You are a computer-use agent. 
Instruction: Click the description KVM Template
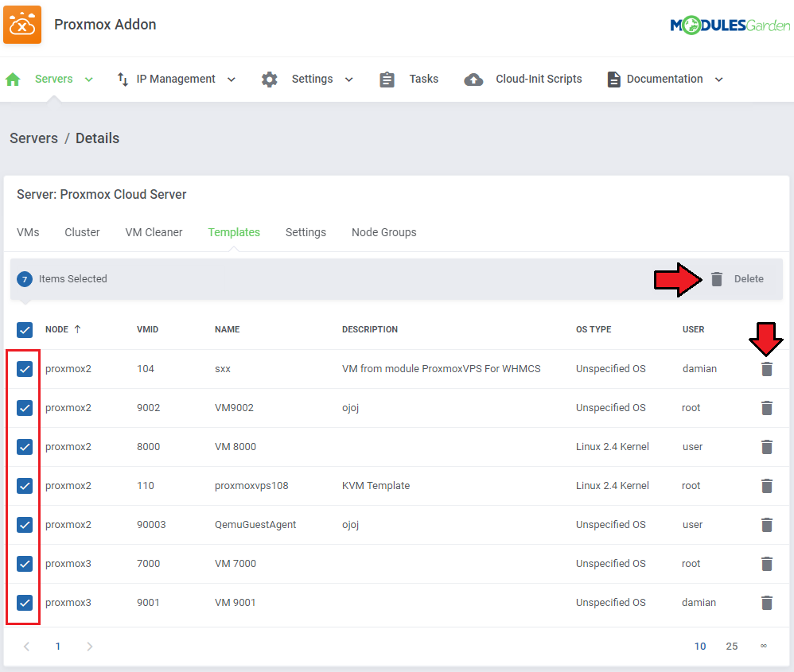pyautogui.click(x=376, y=486)
